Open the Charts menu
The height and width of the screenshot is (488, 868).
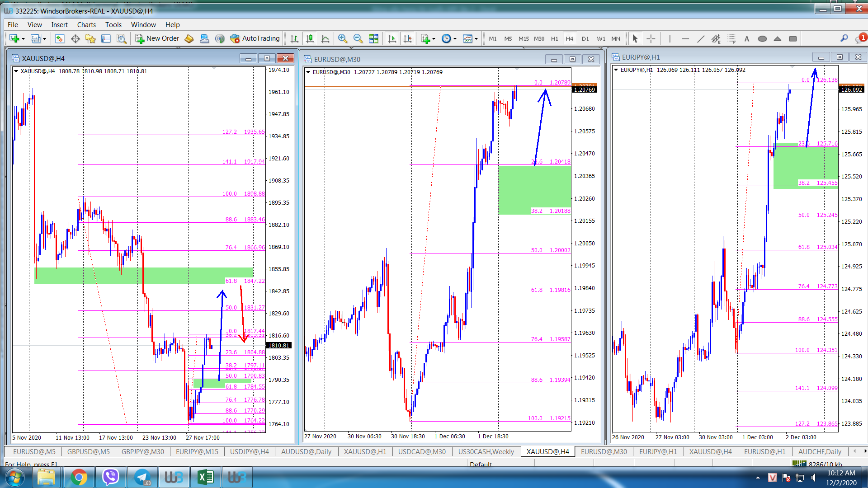pyautogui.click(x=86, y=25)
